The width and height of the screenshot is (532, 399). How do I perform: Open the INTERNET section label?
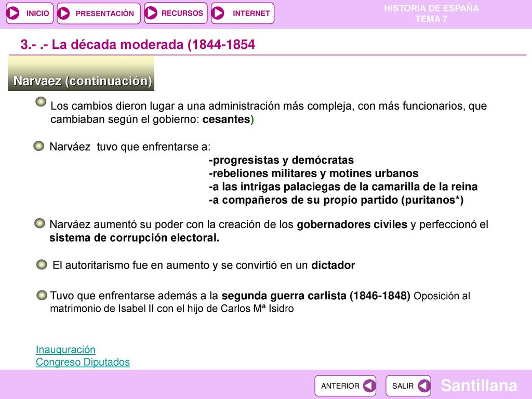(x=251, y=14)
